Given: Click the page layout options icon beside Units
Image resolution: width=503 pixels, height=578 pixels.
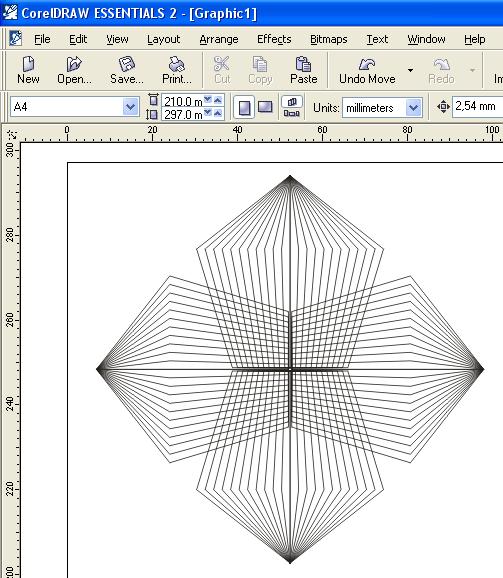Looking at the screenshot, I should (x=292, y=107).
